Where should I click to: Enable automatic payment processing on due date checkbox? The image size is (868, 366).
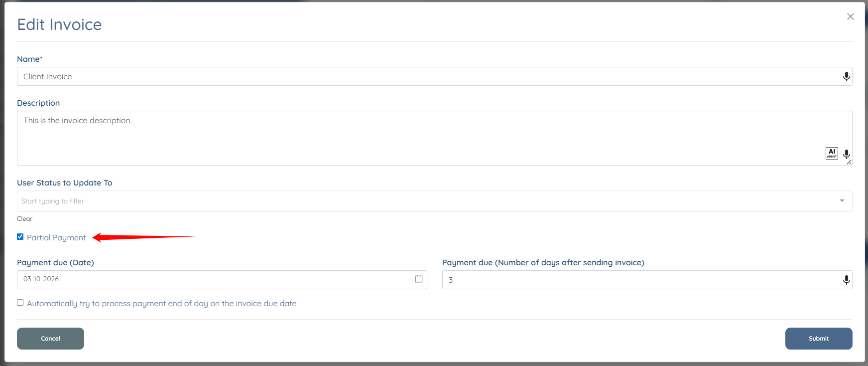tap(20, 303)
